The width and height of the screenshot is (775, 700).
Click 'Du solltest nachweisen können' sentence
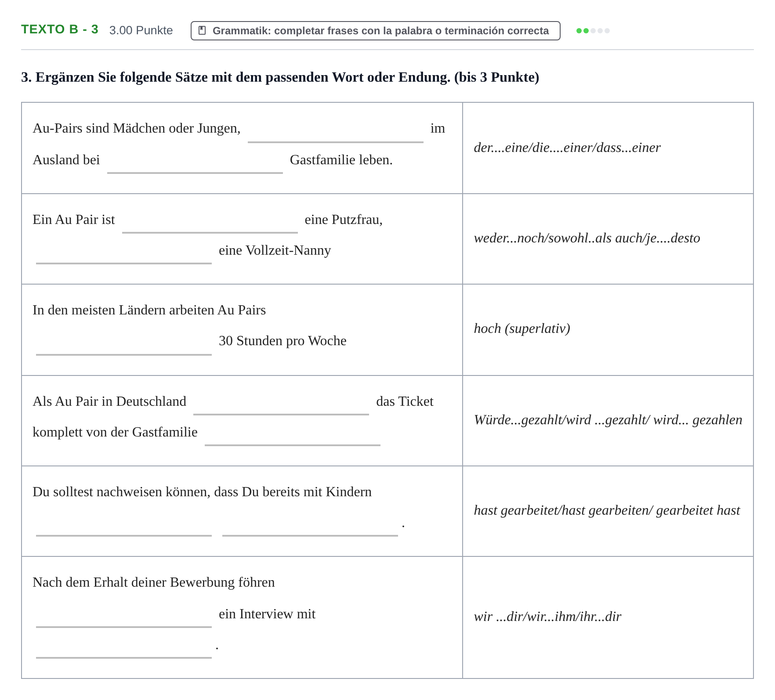click(202, 492)
